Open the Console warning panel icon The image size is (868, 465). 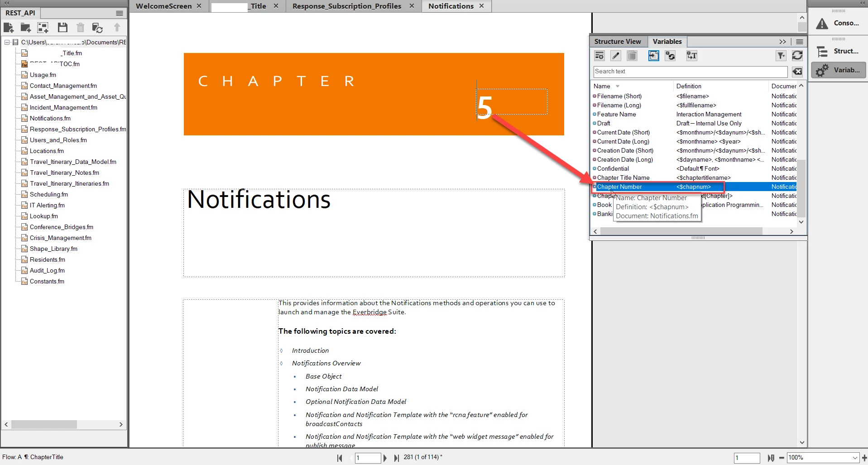coord(838,23)
